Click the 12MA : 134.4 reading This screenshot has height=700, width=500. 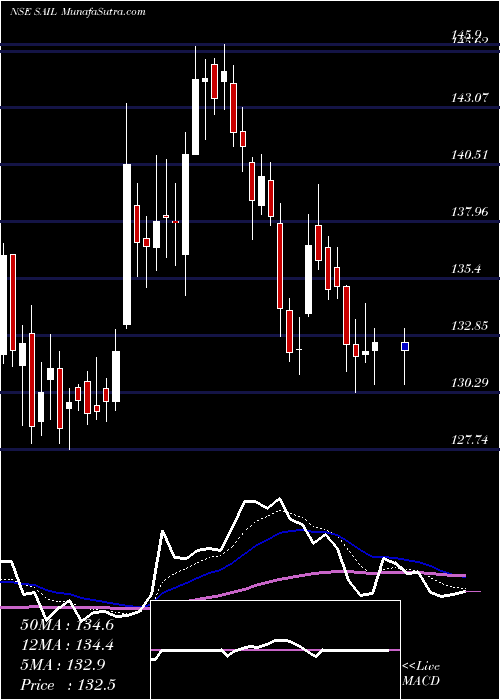67,645
